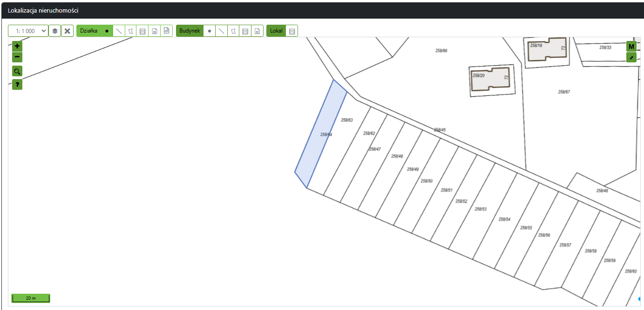Click the Działka document icon
The height and width of the screenshot is (310, 644).
[x=155, y=31]
